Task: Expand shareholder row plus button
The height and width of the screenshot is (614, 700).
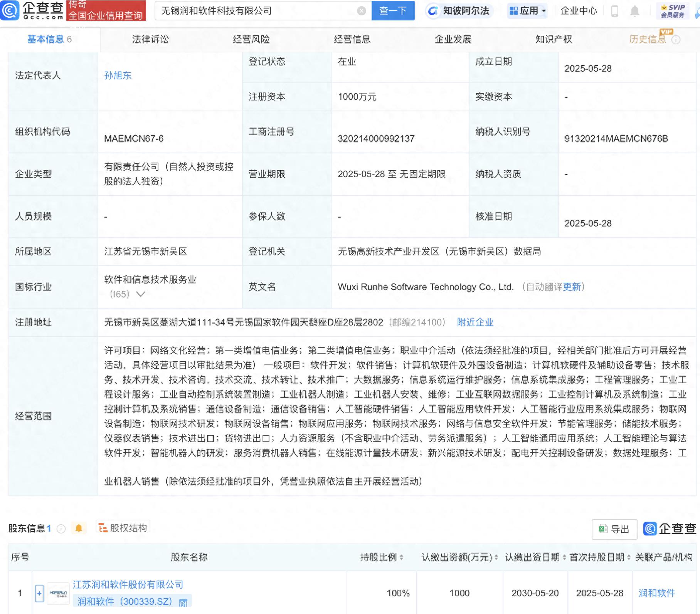Action: click(39, 594)
